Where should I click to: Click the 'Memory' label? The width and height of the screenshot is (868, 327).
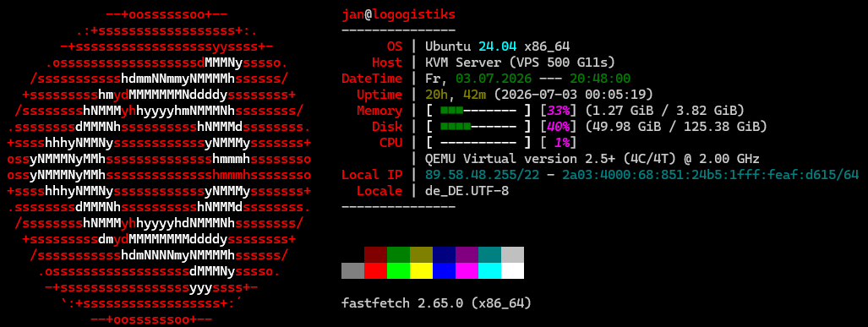click(379, 111)
